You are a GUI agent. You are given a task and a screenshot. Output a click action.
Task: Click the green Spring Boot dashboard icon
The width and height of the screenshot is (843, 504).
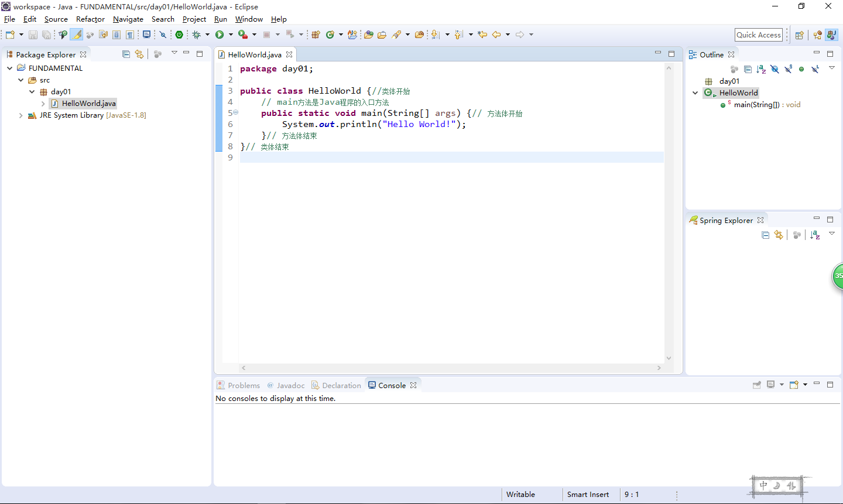(x=179, y=35)
